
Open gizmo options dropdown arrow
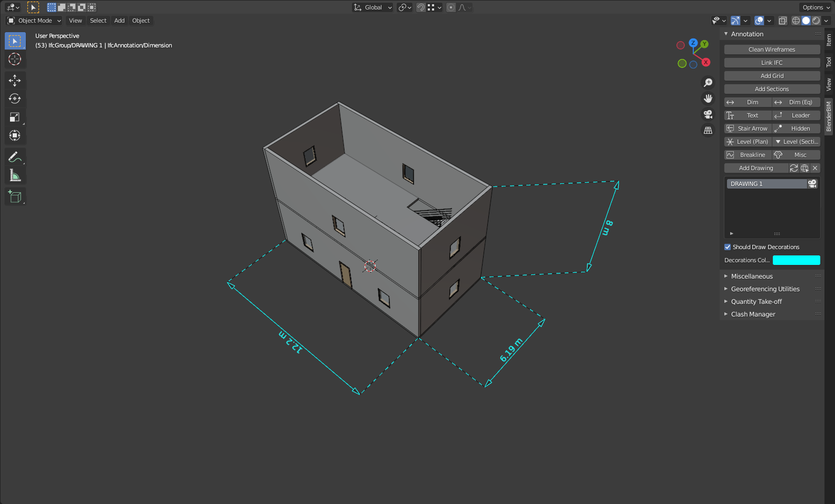(x=745, y=21)
